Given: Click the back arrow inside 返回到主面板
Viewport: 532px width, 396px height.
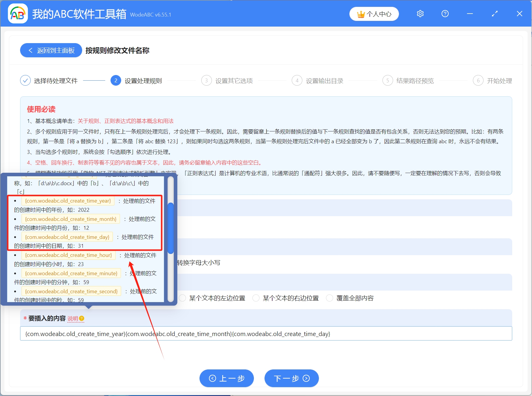Looking at the screenshot, I should pyautogui.click(x=30, y=50).
